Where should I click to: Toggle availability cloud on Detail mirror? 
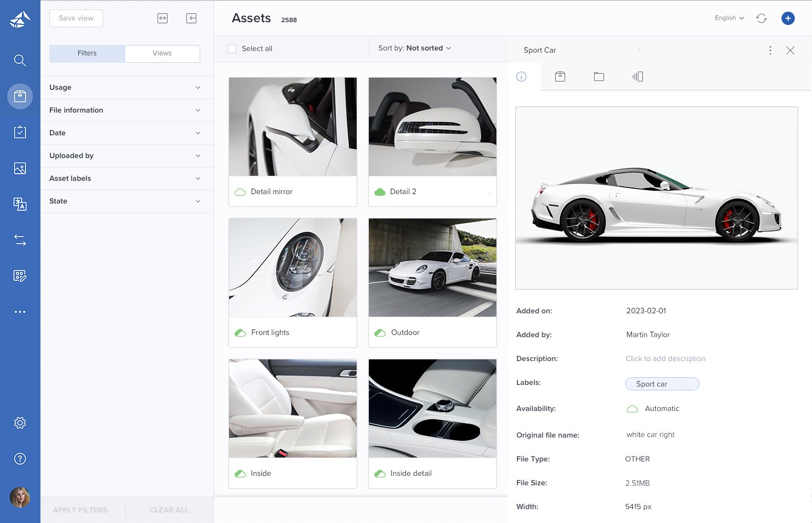coord(240,192)
